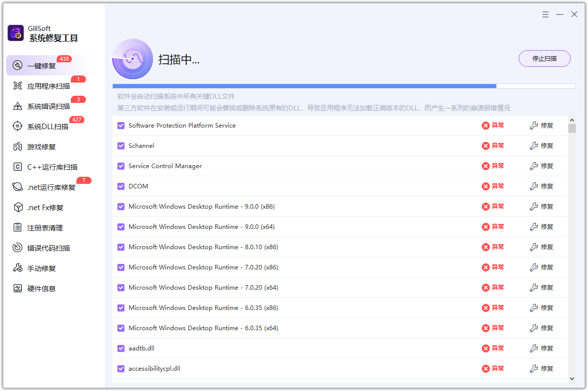Viewport: 588px width, 391px height.
Task: Open the 手动修复 manual repair icon
Action: pyautogui.click(x=18, y=268)
